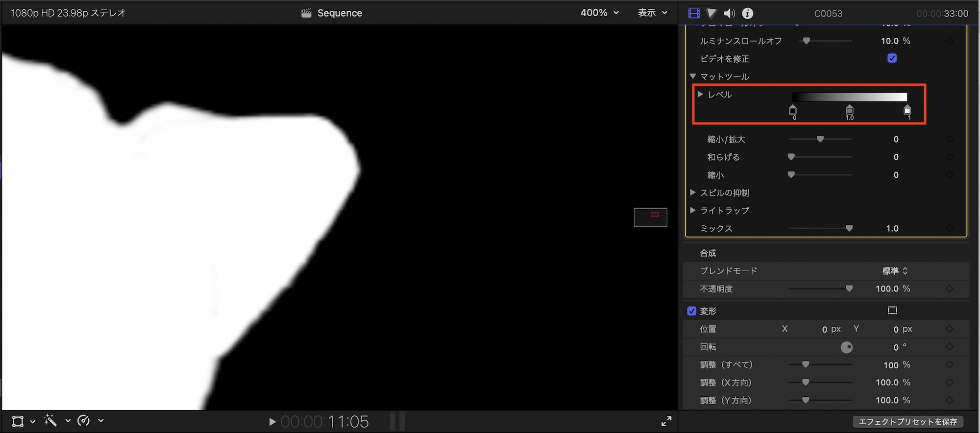Click the magic wand enhancements icon

(50, 420)
